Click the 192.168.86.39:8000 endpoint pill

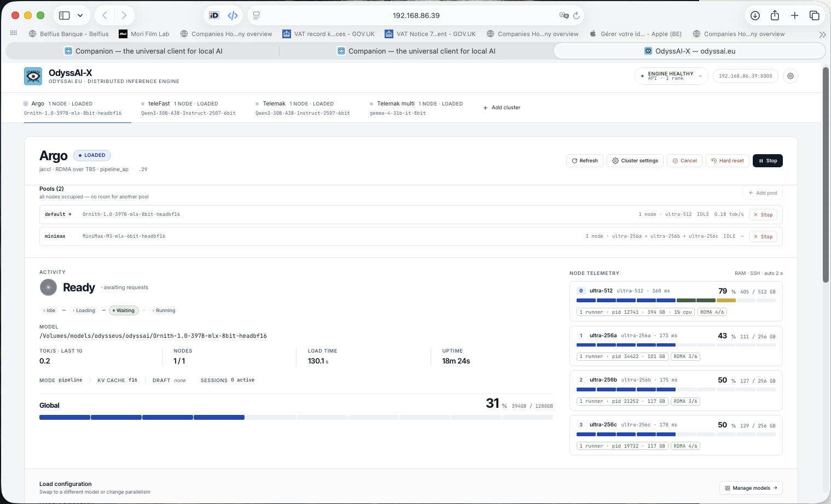pos(745,76)
